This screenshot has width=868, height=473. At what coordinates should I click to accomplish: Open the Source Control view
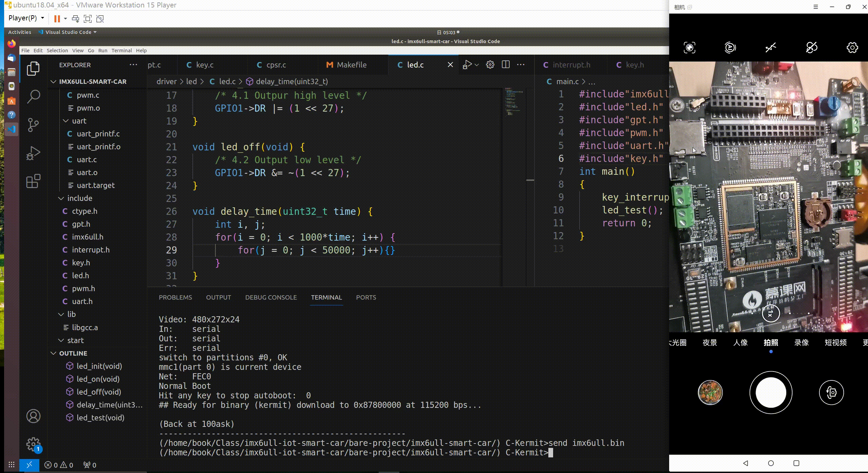[x=33, y=125]
